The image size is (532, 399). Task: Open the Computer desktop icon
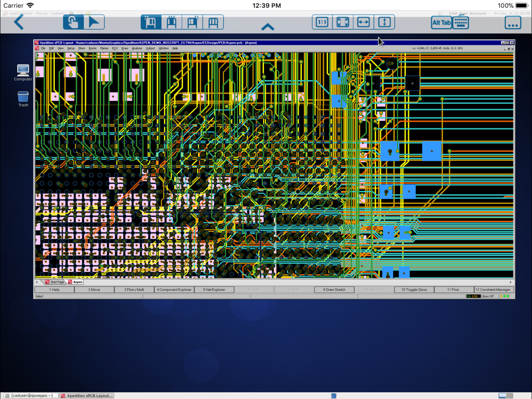[x=23, y=73]
